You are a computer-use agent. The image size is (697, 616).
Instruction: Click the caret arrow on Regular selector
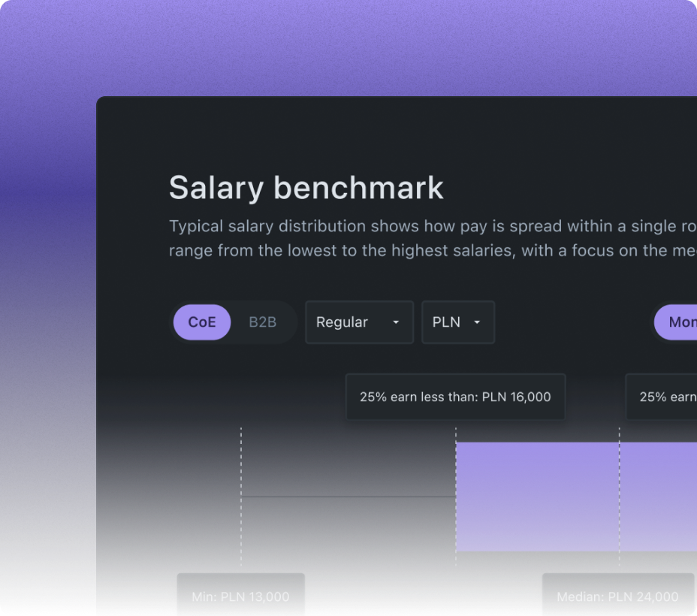pyautogui.click(x=396, y=322)
